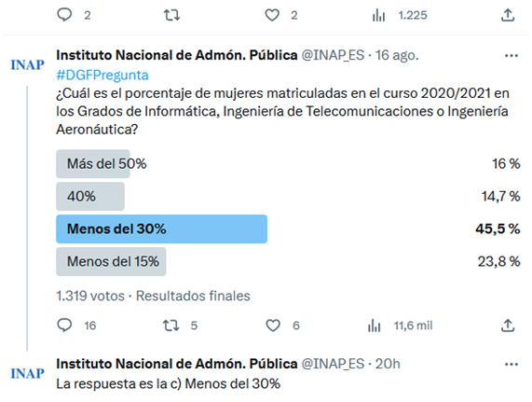Open Instituto Nacional de Admón. Pública name on reply

point(177,364)
